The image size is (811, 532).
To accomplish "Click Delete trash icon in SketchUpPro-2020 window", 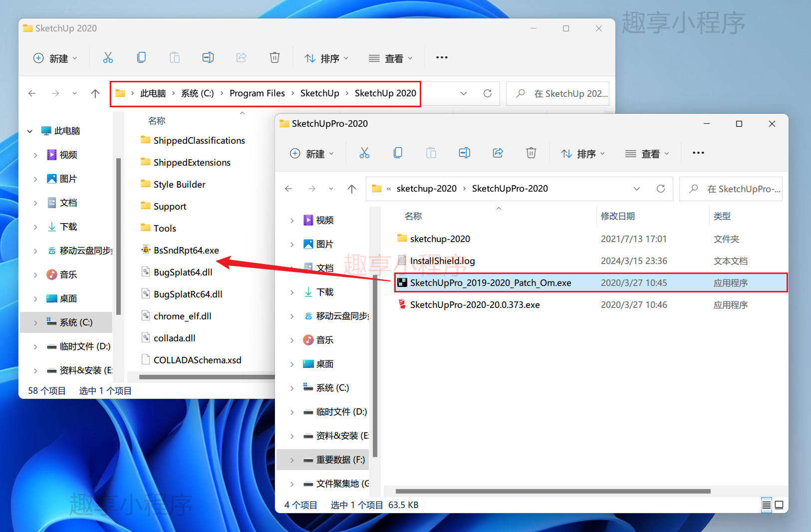I will point(531,153).
